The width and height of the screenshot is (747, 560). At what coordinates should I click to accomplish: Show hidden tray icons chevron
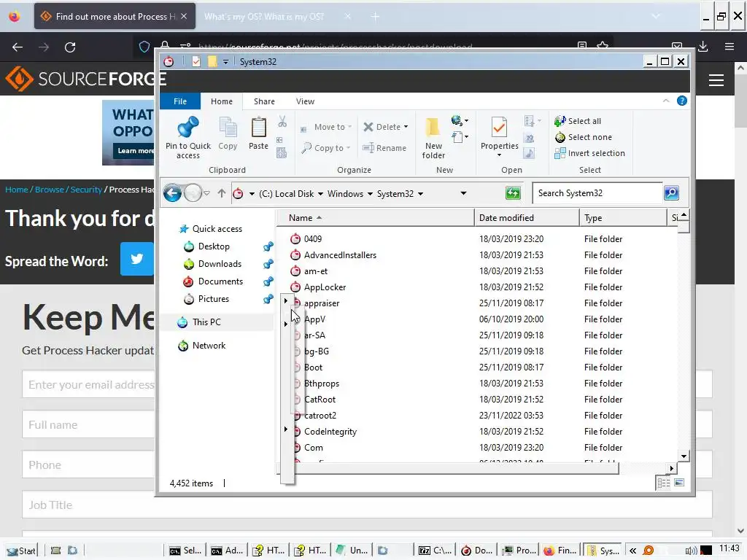point(632,551)
